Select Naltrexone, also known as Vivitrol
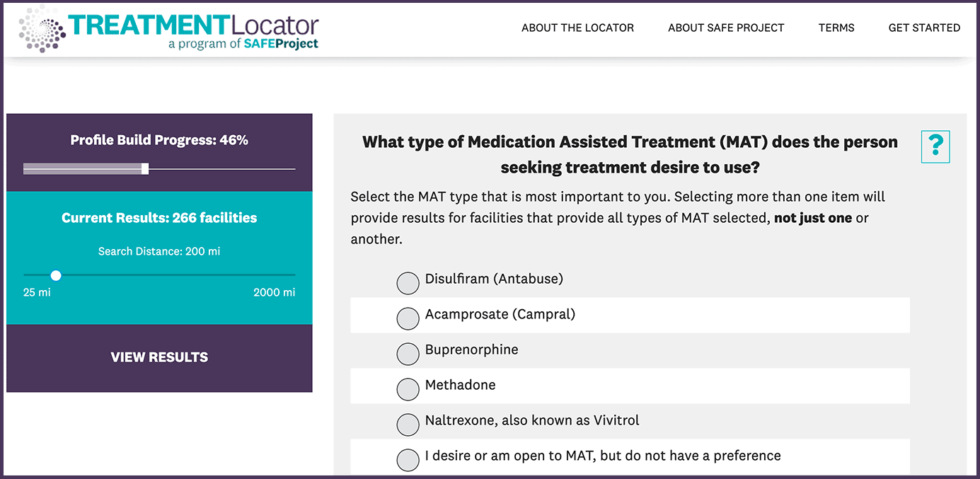Screen dimensions: 980x479 pyautogui.click(x=408, y=425)
